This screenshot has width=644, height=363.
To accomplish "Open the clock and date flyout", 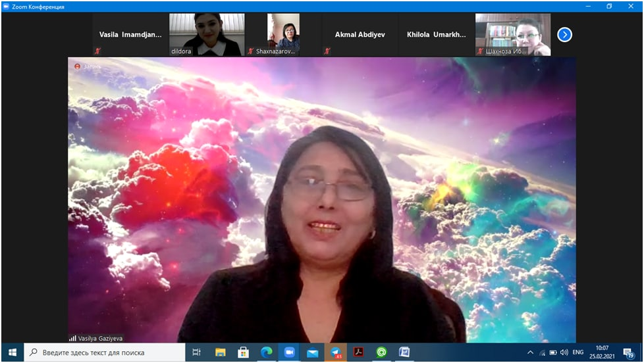I will click(602, 352).
